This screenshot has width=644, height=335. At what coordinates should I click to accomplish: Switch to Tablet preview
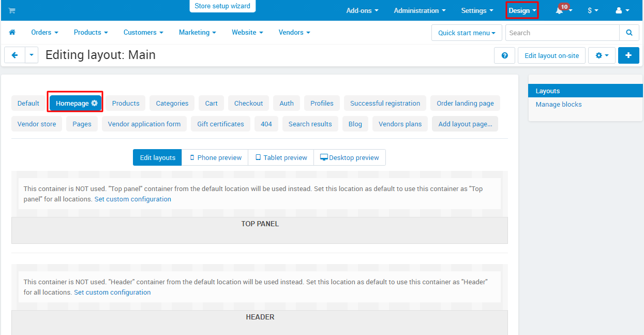281,157
